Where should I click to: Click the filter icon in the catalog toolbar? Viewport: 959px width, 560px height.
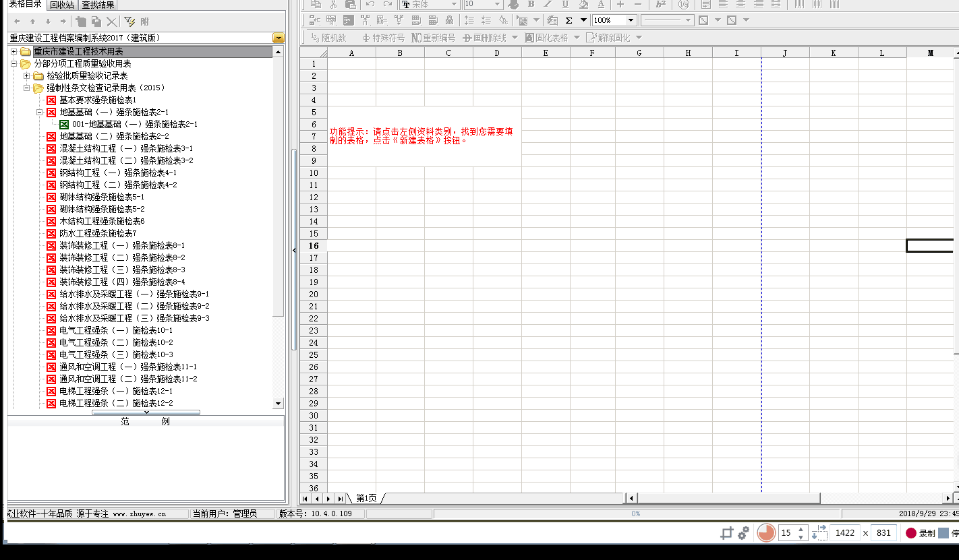pos(129,22)
